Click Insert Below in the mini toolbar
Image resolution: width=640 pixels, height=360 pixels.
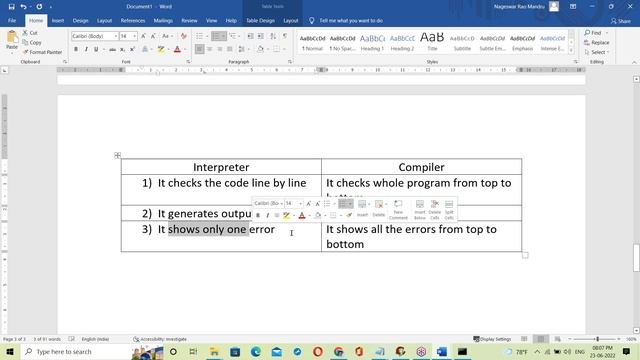pyautogui.click(x=420, y=209)
